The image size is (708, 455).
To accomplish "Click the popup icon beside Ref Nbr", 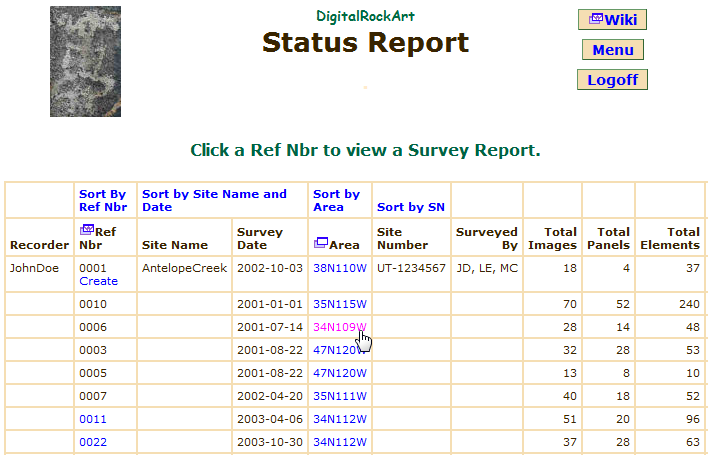I will pos(86,230).
